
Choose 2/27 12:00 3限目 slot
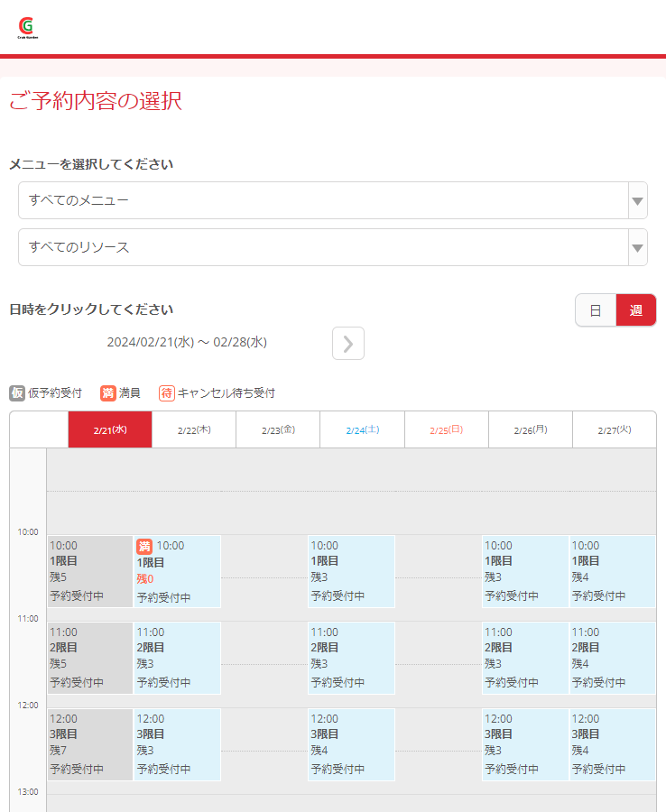(x=612, y=743)
